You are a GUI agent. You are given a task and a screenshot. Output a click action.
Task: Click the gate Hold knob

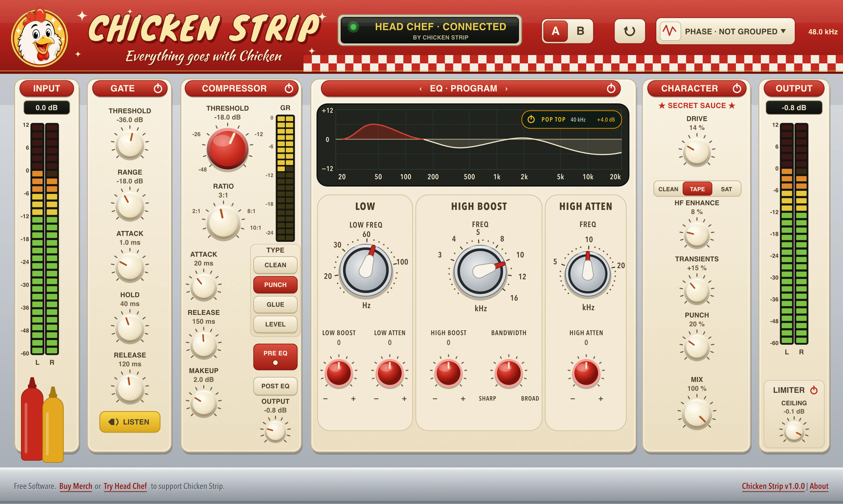click(130, 329)
